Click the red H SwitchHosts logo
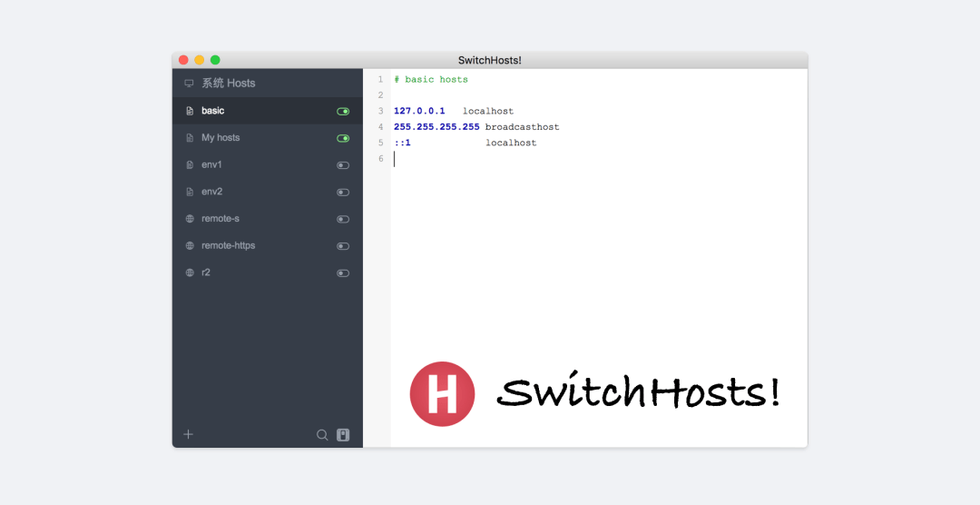Viewport: 980px width, 505px height. click(x=443, y=394)
